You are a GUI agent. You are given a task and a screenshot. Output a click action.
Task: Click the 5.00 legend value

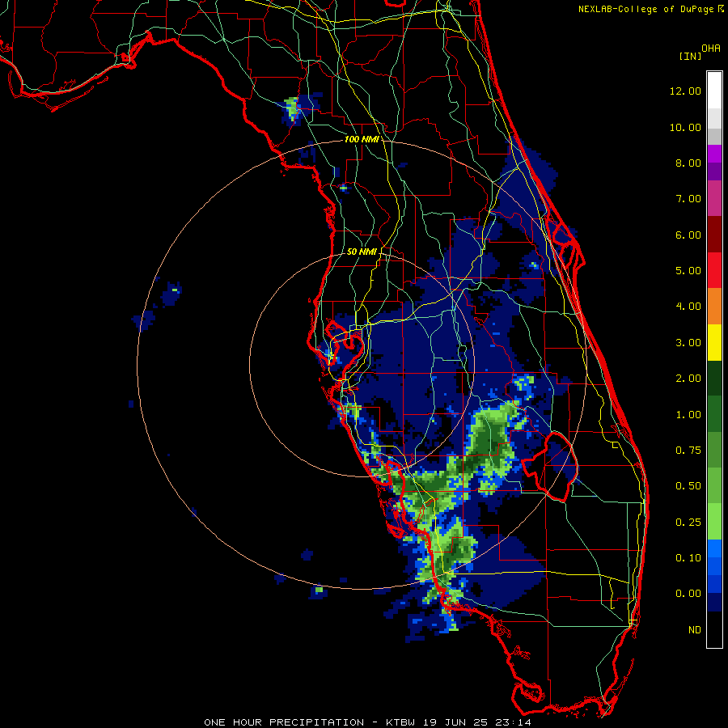click(688, 271)
